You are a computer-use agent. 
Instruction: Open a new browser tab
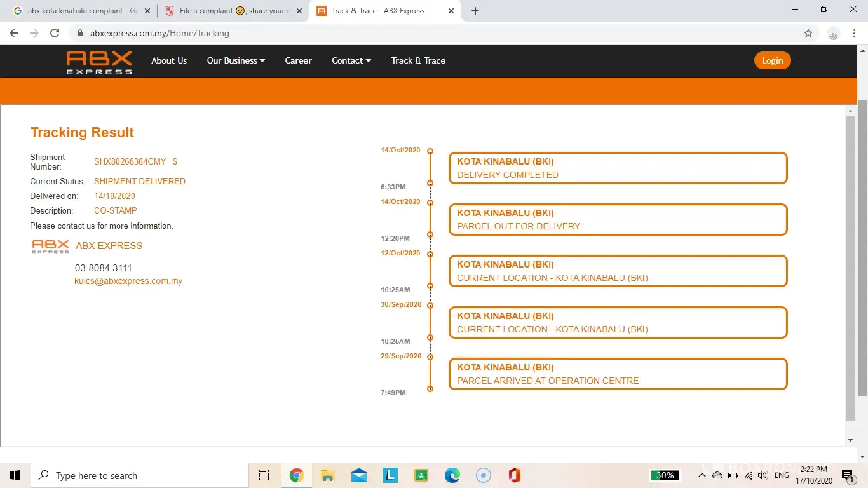(x=475, y=11)
